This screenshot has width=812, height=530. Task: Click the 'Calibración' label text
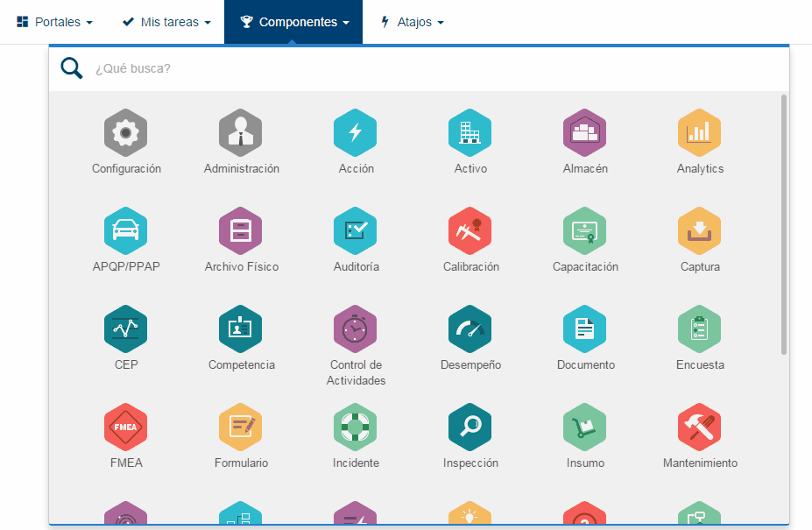tap(470, 267)
